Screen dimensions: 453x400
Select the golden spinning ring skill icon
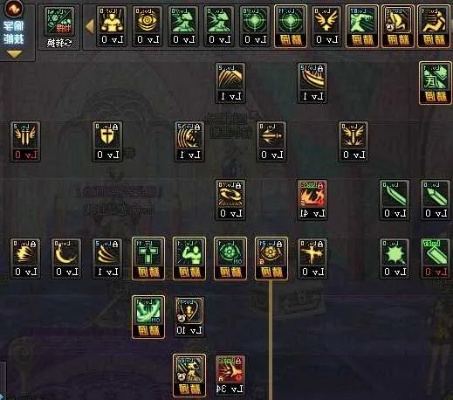pyautogui.click(x=230, y=200)
